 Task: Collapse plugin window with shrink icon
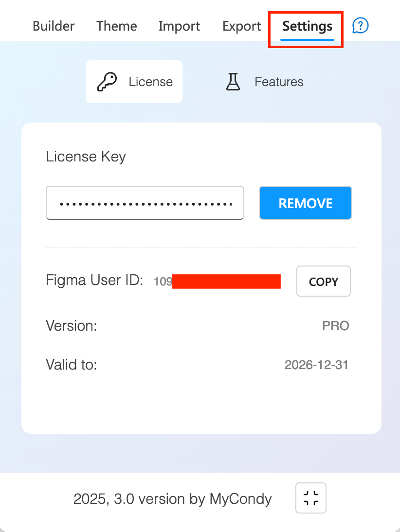[x=310, y=498]
